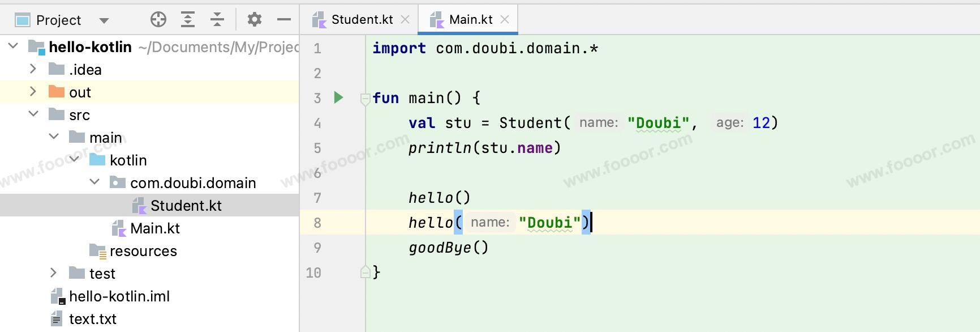Click the Collapse All icon in Project toolbar
Image resolution: width=980 pixels, height=332 pixels.
(217, 20)
